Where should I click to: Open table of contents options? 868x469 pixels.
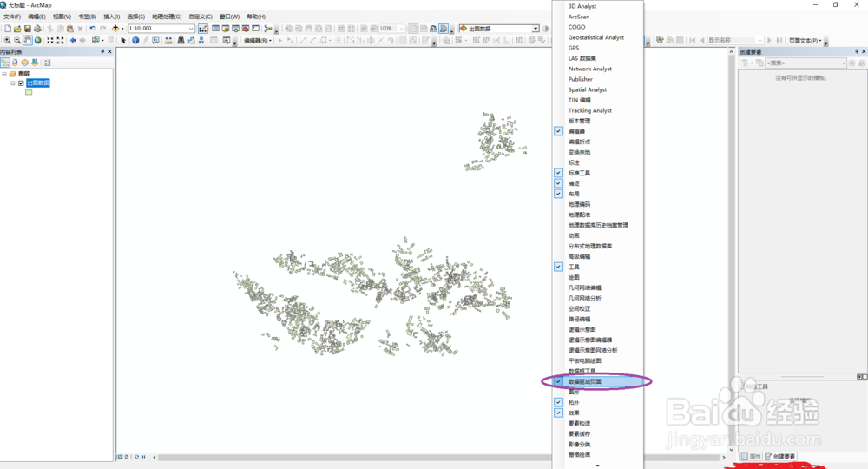[x=47, y=63]
